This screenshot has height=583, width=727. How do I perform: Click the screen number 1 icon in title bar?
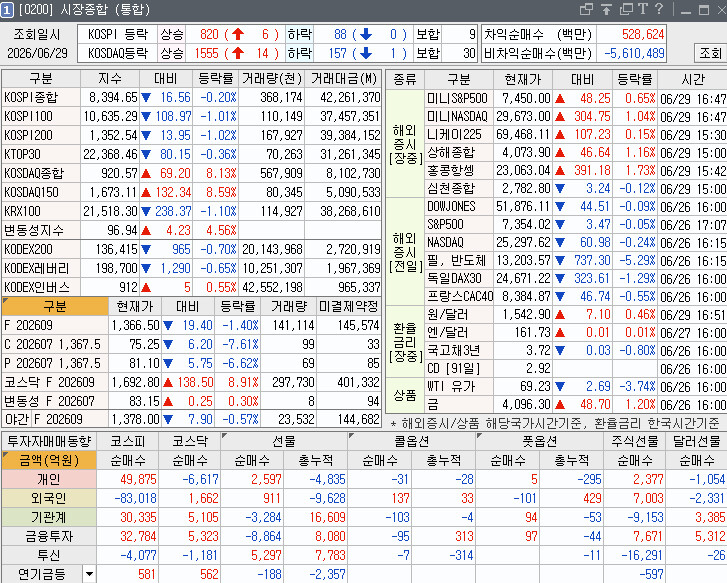7,10
